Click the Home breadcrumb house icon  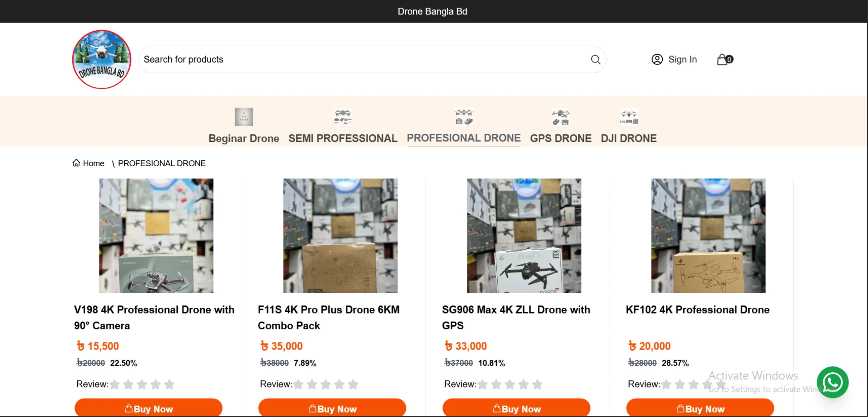click(76, 163)
